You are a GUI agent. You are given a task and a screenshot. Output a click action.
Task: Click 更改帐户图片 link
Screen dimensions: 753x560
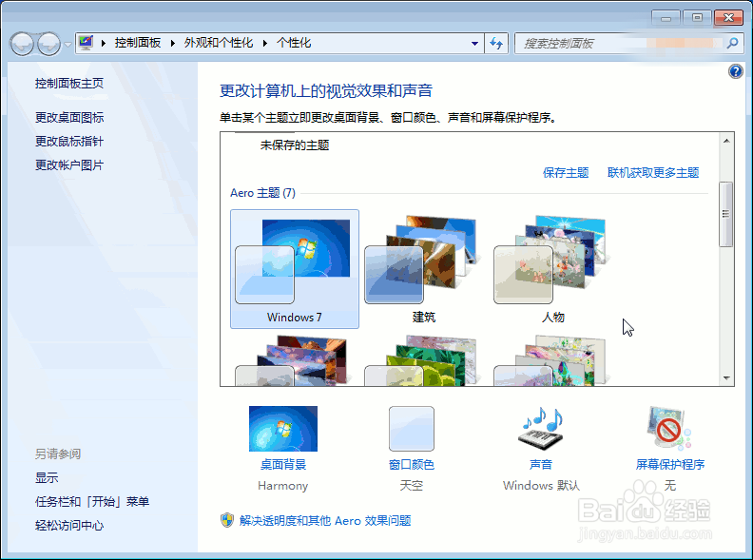69,165
